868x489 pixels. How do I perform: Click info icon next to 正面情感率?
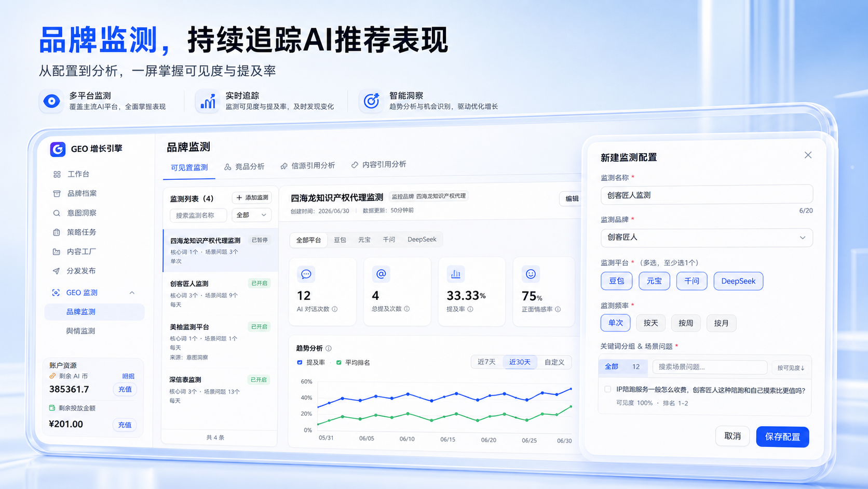point(558,309)
